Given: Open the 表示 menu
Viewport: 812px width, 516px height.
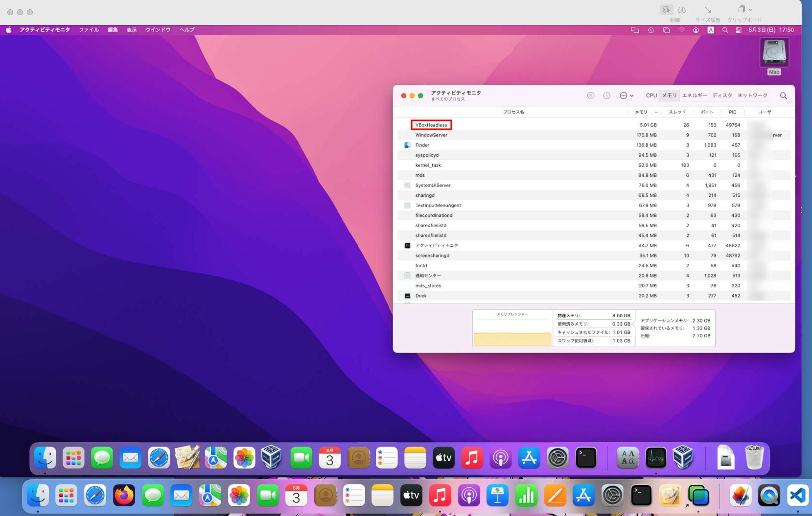Looking at the screenshot, I should 132,30.
